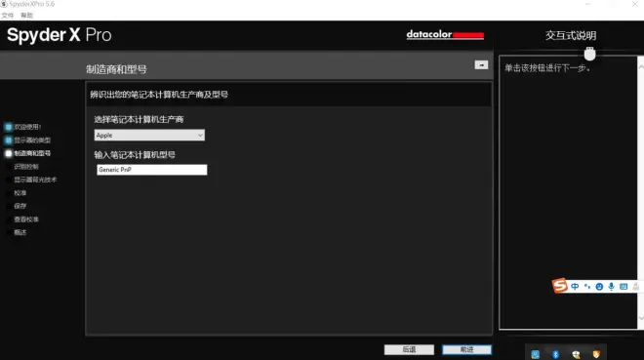
Task: Click the Sogou voice input microphone icon
Action: [611, 286]
